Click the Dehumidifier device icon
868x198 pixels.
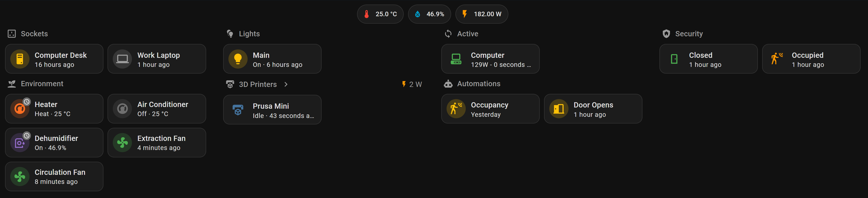click(x=20, y=143)
